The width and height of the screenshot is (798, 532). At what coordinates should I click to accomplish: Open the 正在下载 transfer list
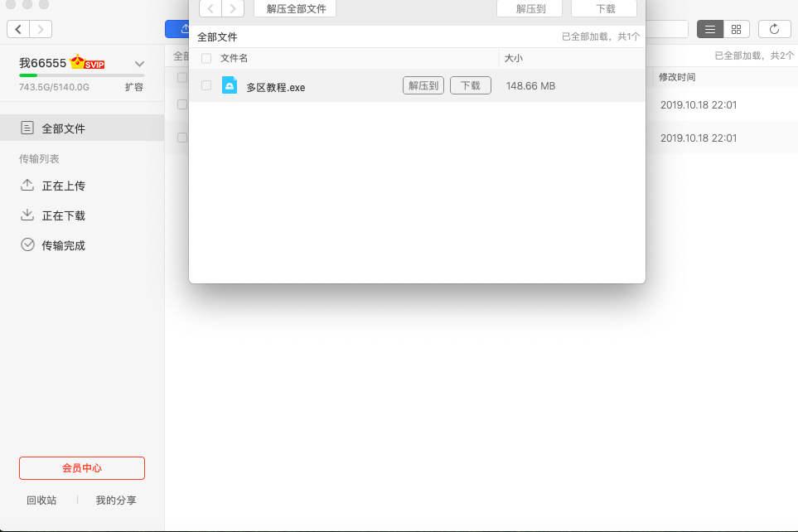63,215
